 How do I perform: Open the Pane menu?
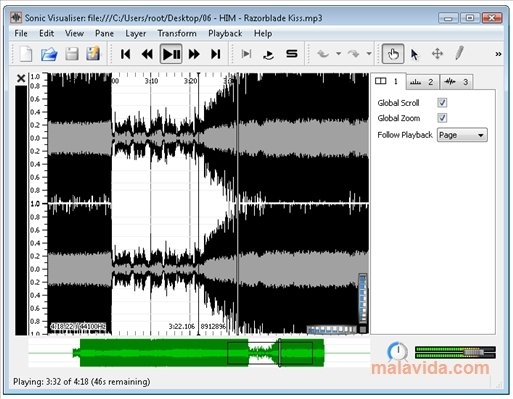point(104,33)
